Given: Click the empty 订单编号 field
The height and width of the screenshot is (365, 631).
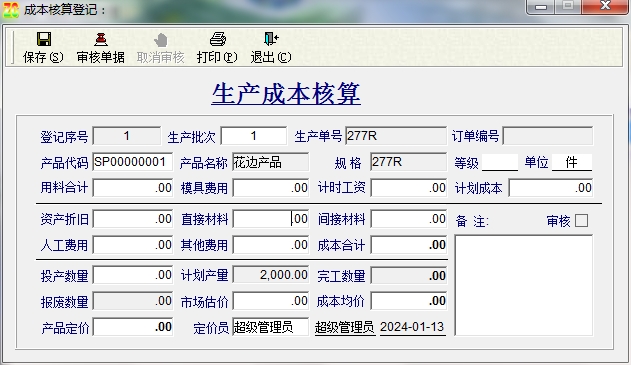Looking at the screenshot, I should (x=548, y=136).
